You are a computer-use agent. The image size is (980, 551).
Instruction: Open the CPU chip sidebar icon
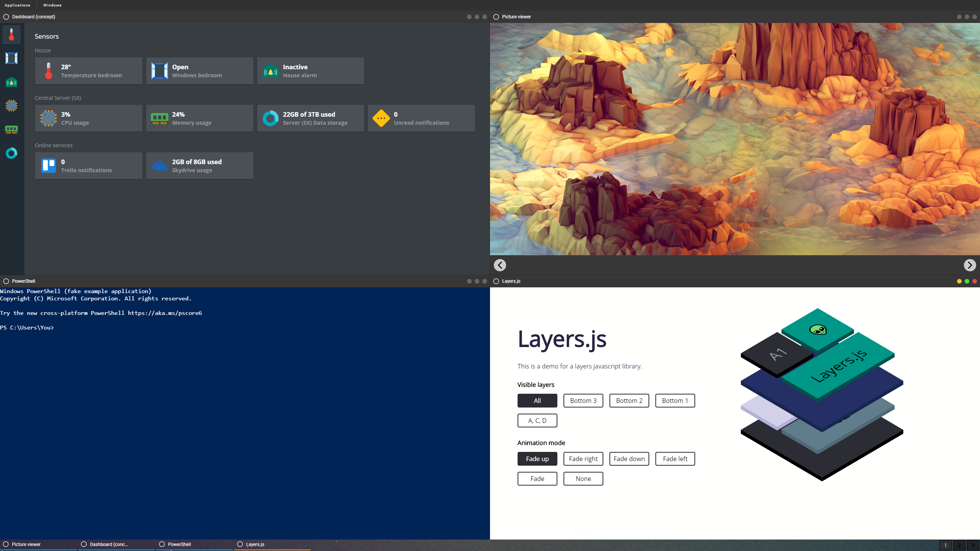pyautogui.click(x=11, y=106)
